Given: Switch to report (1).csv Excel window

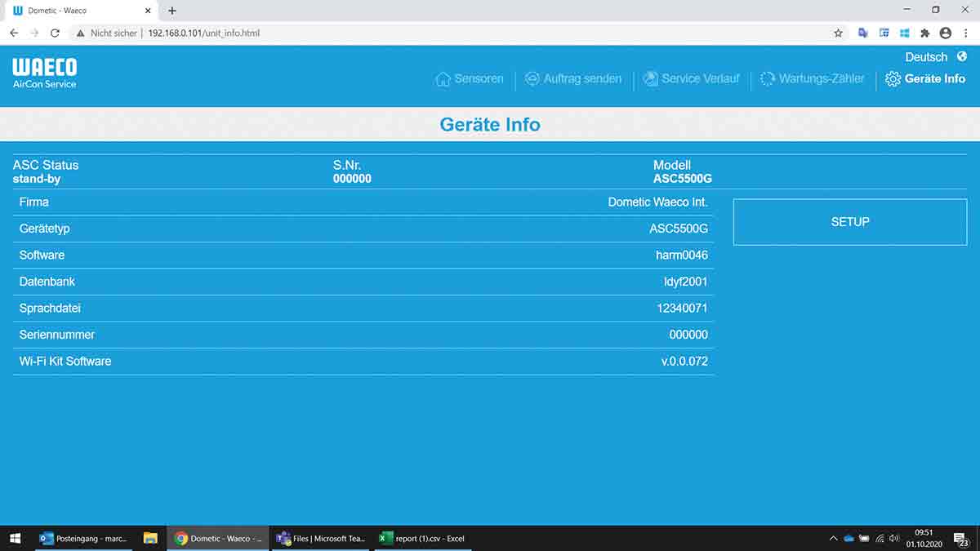Looking at the screenshot, I should 422,538.
